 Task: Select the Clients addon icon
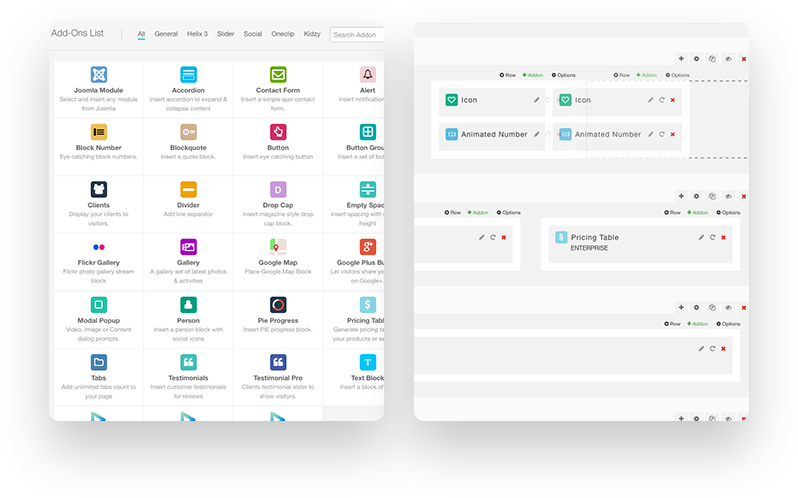point(99,190)
